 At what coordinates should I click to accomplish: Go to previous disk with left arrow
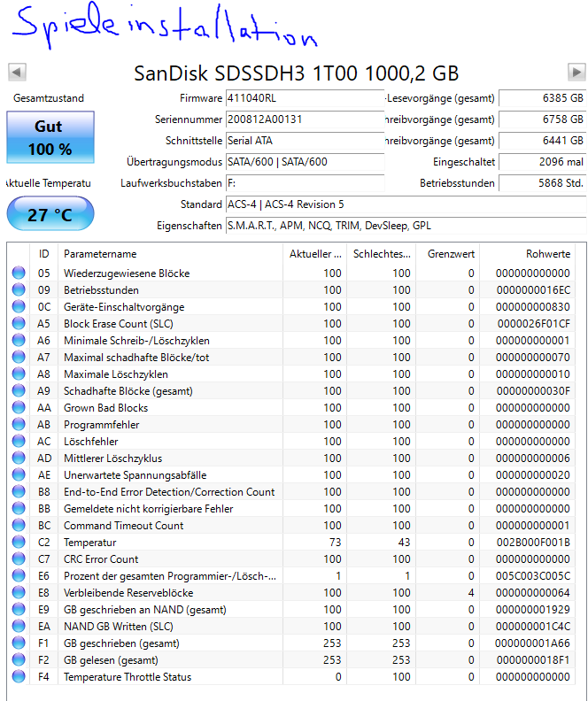coord(17,72)
